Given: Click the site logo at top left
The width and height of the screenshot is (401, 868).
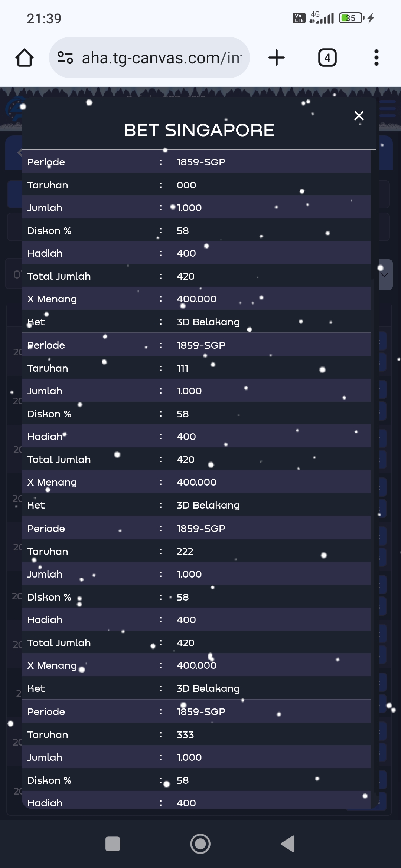Looking at the screenshot, I should 13,109.
